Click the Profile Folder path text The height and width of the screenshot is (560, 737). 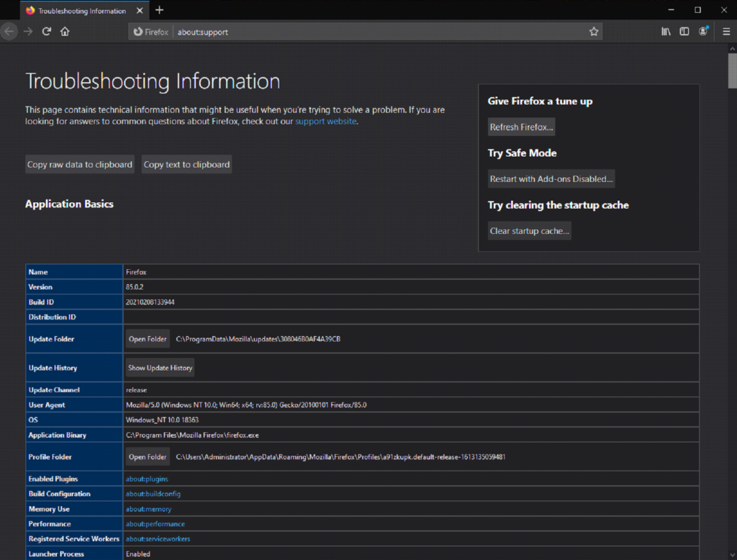point(340,457)
